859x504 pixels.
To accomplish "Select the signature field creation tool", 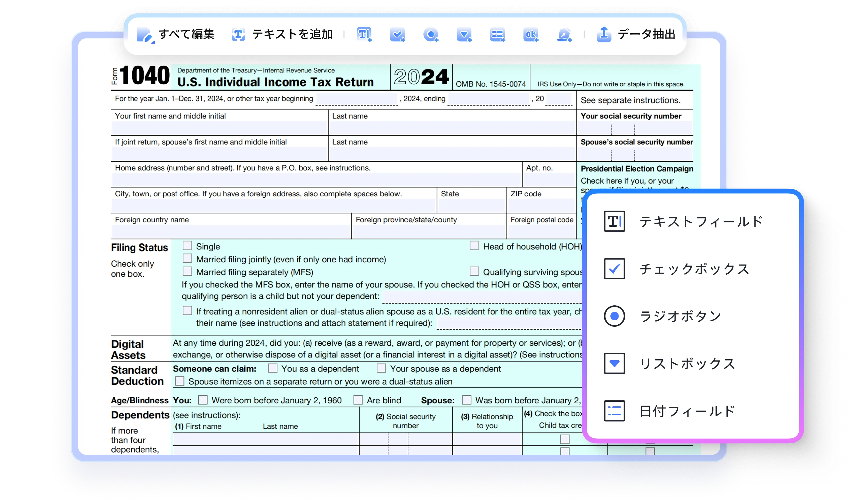I will [564, 35].
